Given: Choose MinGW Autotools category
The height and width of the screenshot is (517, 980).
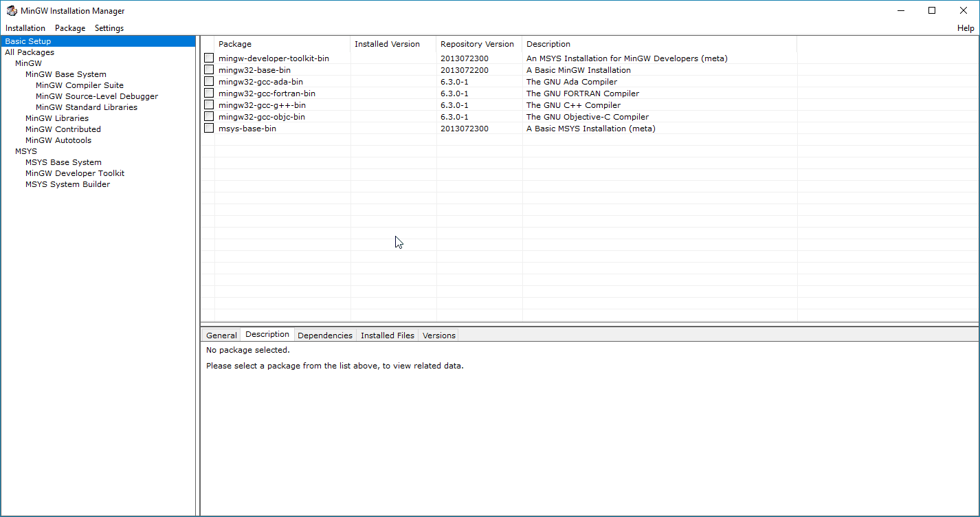Looking at the screenshot, I should tap(58, 140).
